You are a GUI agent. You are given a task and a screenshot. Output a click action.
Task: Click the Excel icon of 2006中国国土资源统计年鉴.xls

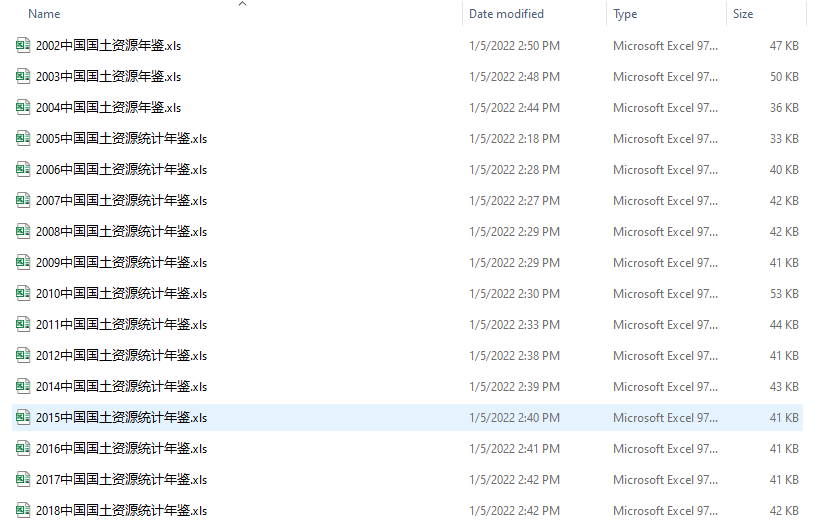tap(22, 169)
